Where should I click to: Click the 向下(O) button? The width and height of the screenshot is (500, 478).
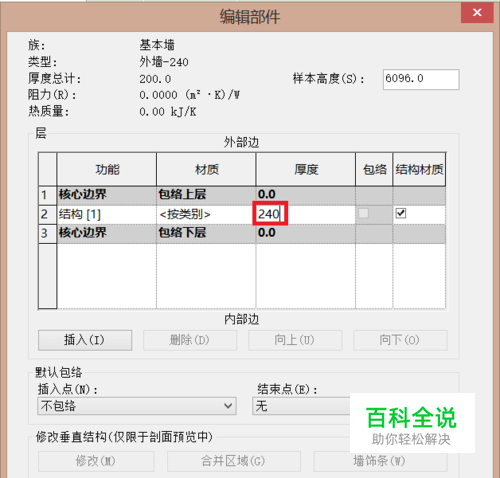400,340
